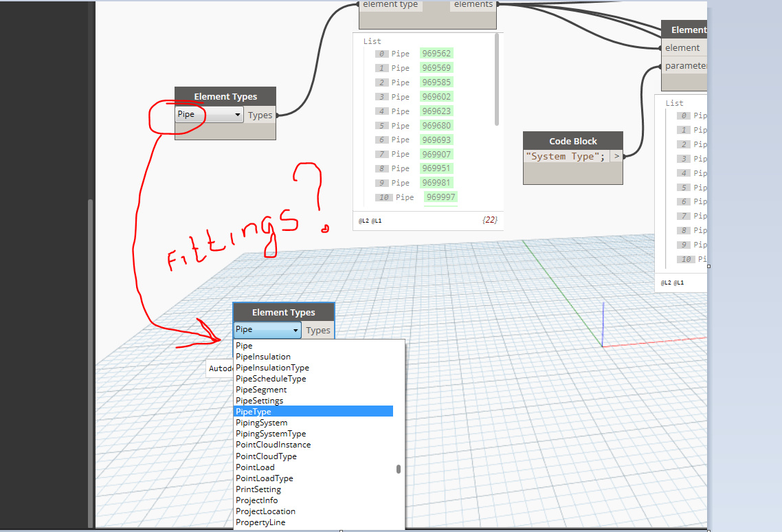Open the Pipe combo box in lower Element Types node

pyautogui.click(x=267, y=330)
